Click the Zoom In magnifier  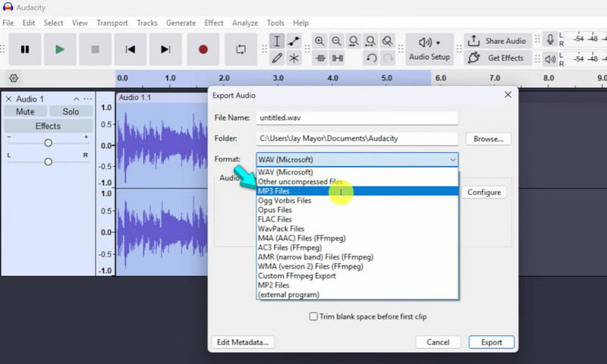tap(319, 41)
